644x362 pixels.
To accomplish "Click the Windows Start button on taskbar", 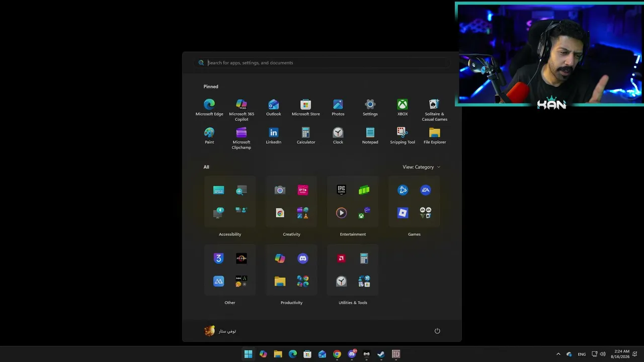I will coord(249,354).
